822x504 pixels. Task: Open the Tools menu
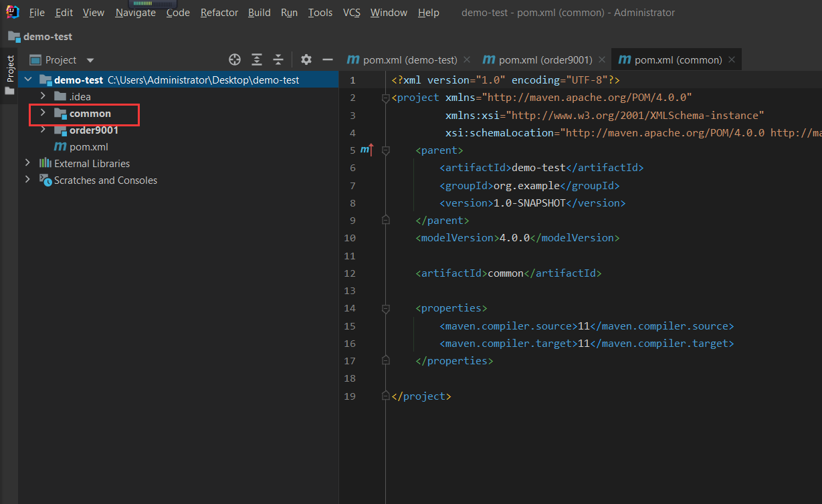pos(320,13)
